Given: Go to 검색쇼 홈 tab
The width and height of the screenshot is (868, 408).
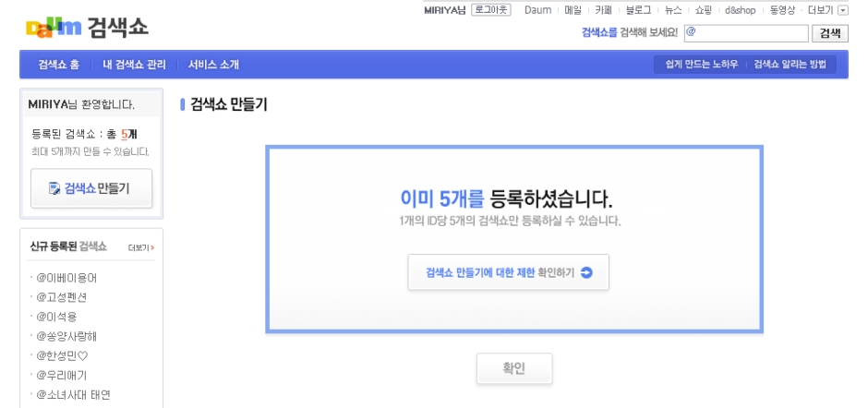Looking at the screenshot, I should [59, 65].
